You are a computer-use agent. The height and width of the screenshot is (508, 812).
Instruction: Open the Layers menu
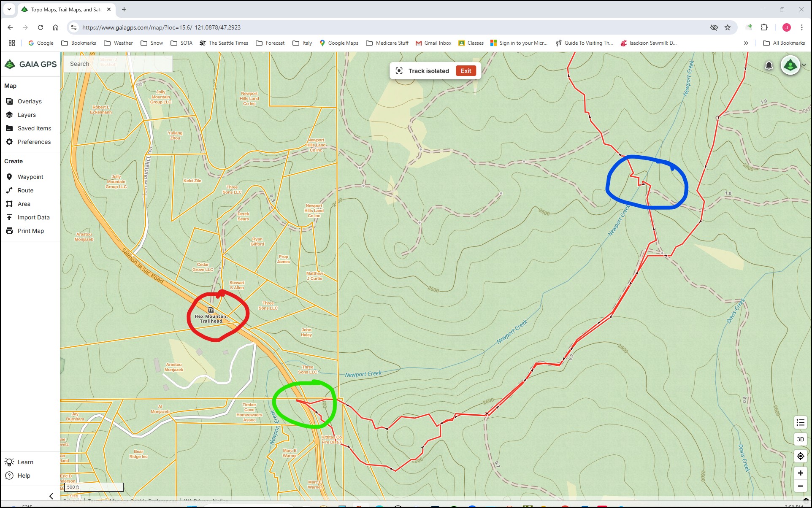tap(26, 115)
